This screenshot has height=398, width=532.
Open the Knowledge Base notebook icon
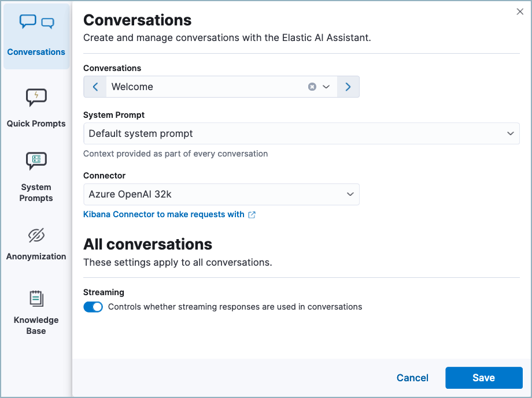pos(36,299)
